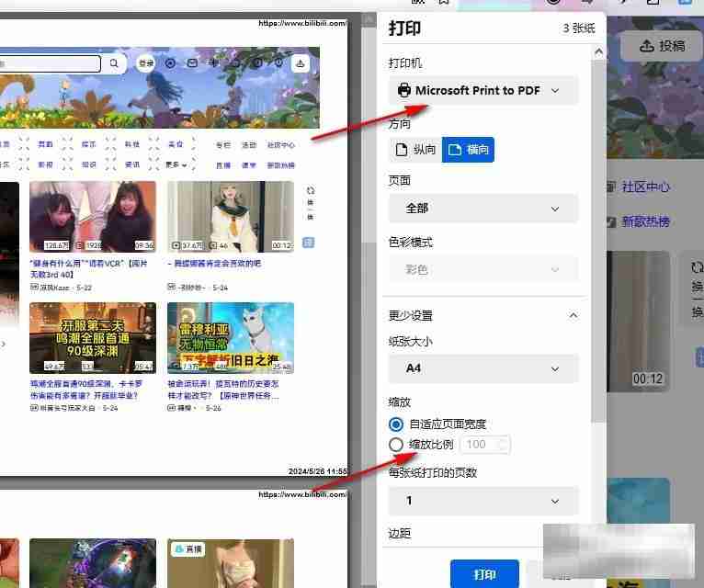Click the blue 打印 print button
The image size is (704, 588).
point(484,574)
